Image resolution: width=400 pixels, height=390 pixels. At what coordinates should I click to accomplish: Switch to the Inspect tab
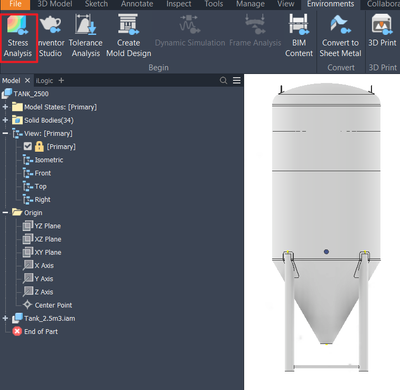pos(179,4)
